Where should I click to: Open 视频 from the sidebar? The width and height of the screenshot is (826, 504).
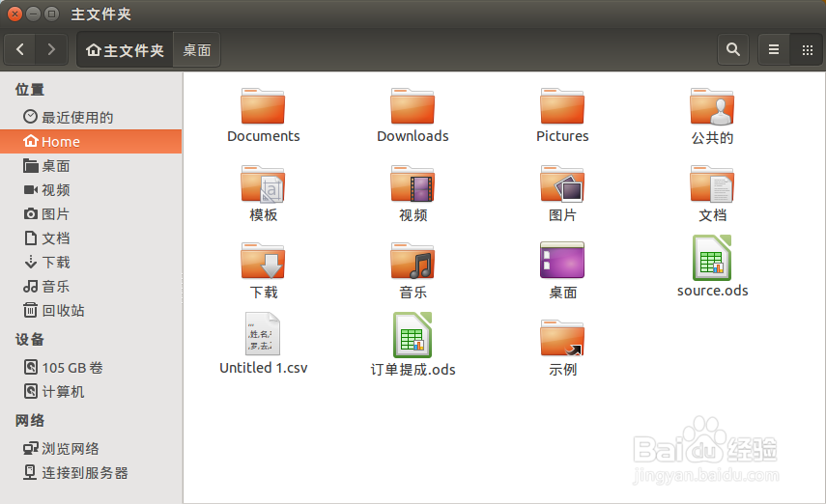click(x=91, y=189)
